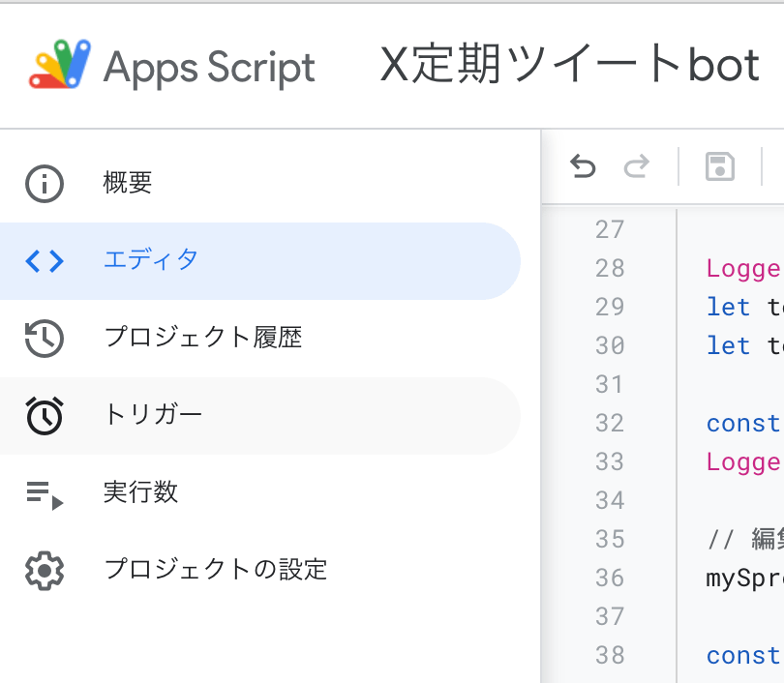Click line number 35 in gutter

tap(610, 539)
